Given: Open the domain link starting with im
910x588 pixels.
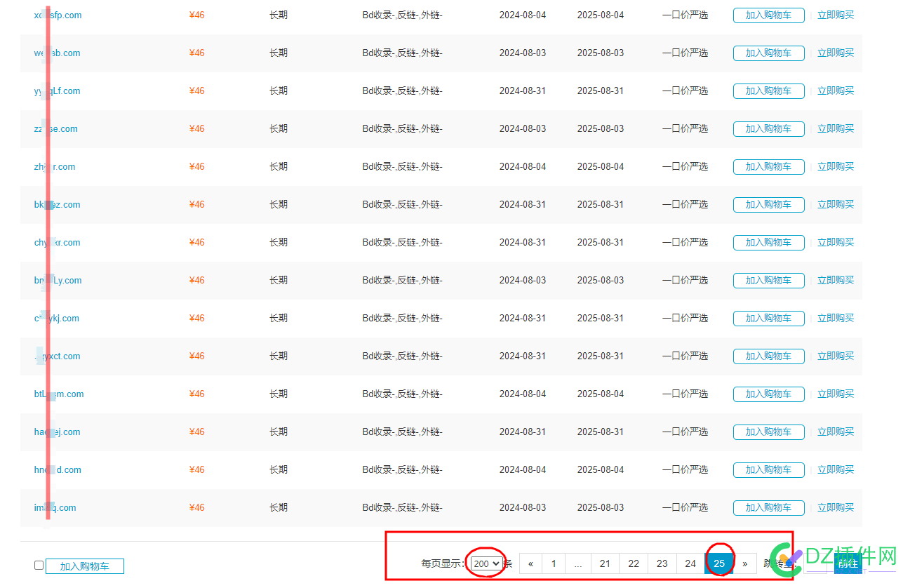Looking at the screenshot, I should coord(55,508).
